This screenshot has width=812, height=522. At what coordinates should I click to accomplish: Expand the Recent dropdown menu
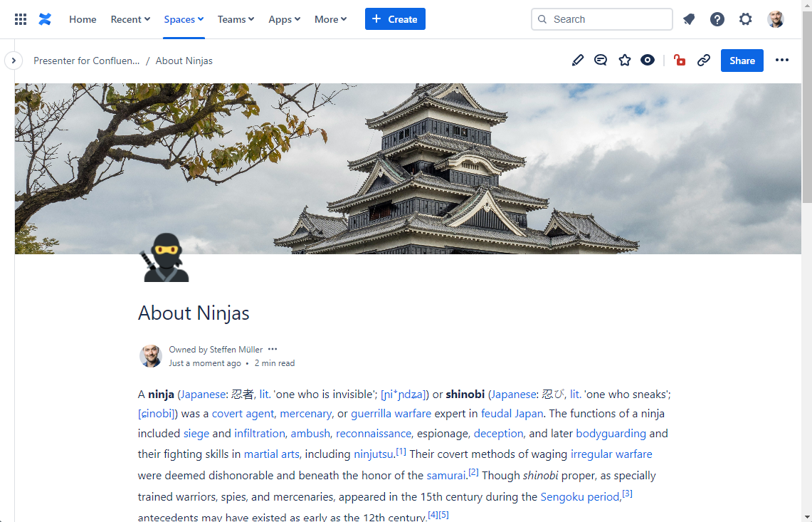(x=130, y=19)
